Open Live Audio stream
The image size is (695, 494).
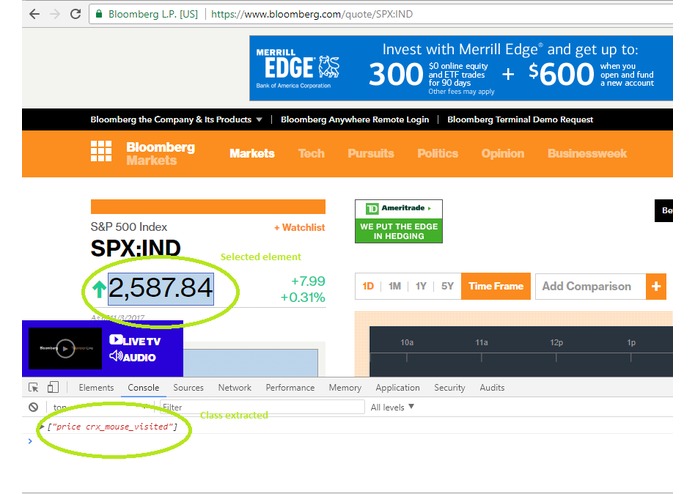[x=132, y=357]
